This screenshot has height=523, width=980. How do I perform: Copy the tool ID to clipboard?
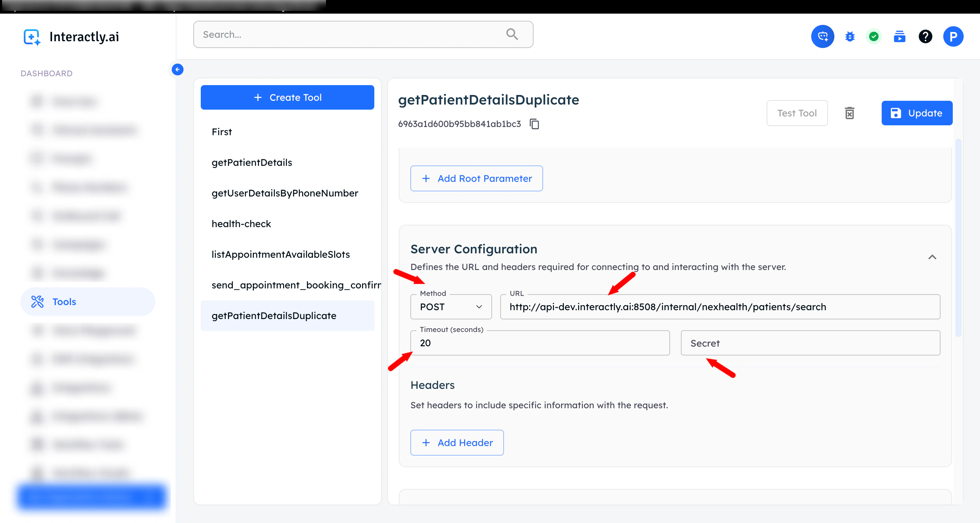(x=535, y=124)
